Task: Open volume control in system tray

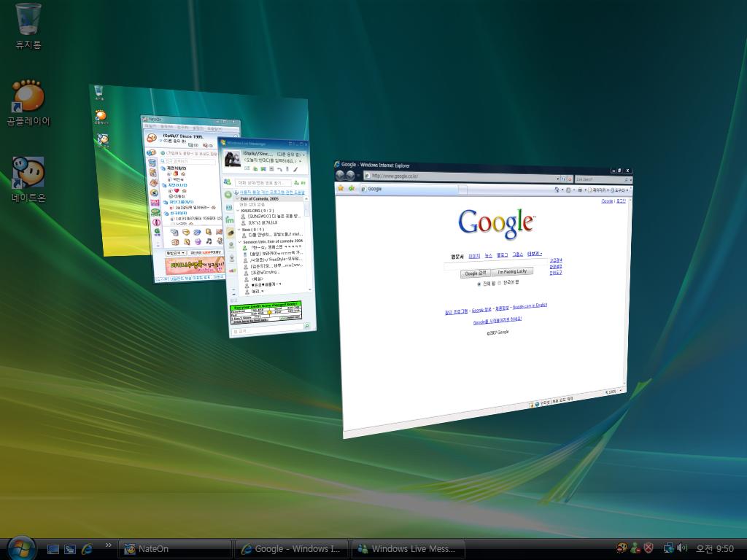Action: [682, 548]
